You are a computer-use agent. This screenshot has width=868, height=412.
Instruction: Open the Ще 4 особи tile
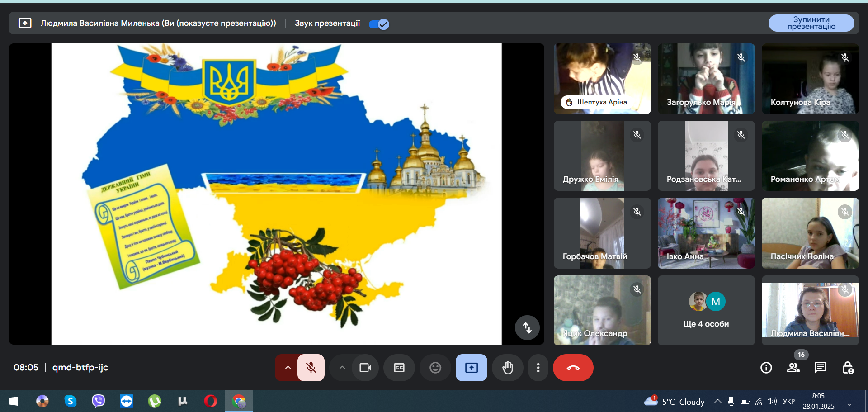[x=706, y=310]
